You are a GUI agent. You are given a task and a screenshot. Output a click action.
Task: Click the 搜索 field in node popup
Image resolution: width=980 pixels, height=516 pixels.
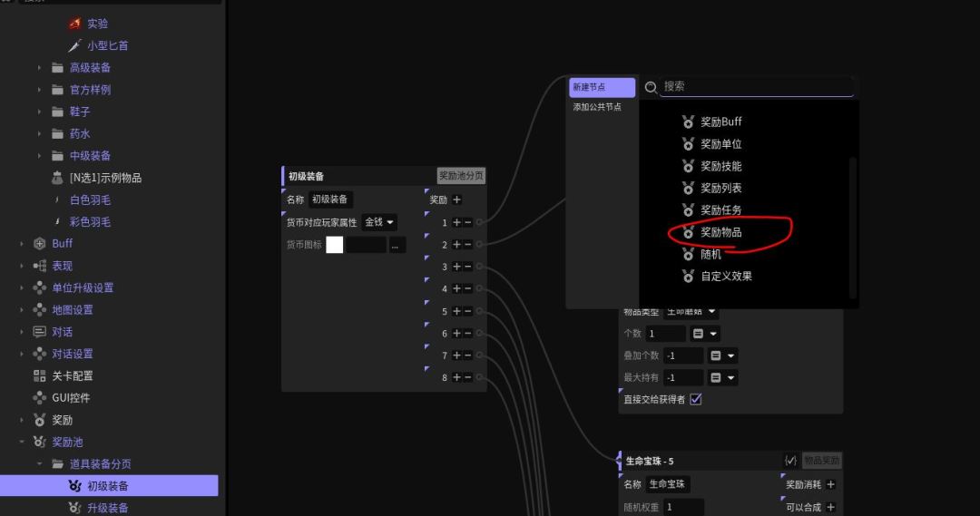(757, 87)
